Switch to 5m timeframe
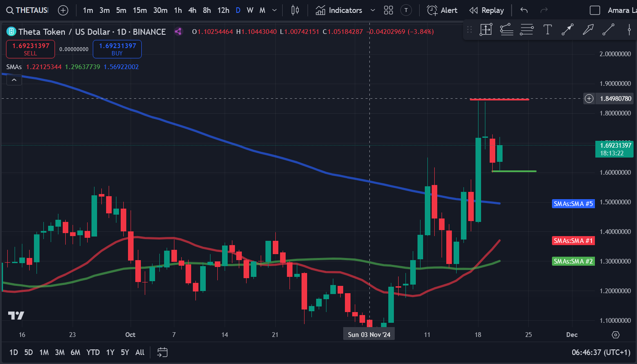Image resolution: width=637 pixels, height=364 pixels. 121,10
